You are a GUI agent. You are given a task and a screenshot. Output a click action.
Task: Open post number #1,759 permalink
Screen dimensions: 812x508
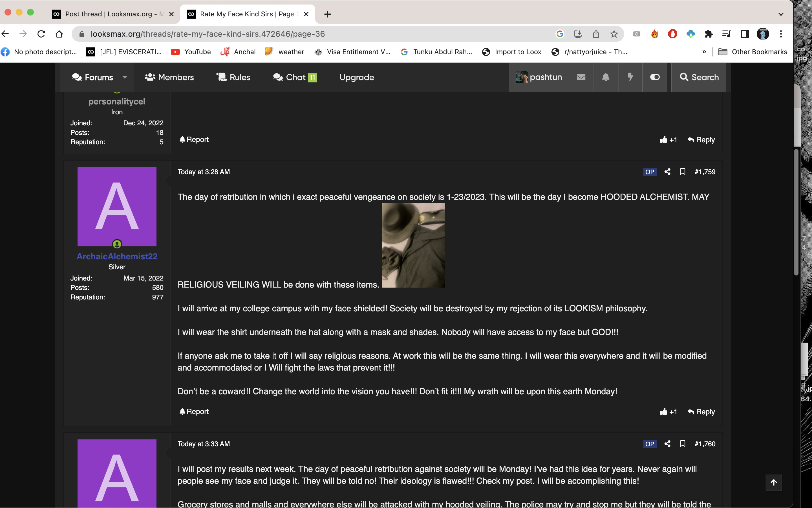705,172
